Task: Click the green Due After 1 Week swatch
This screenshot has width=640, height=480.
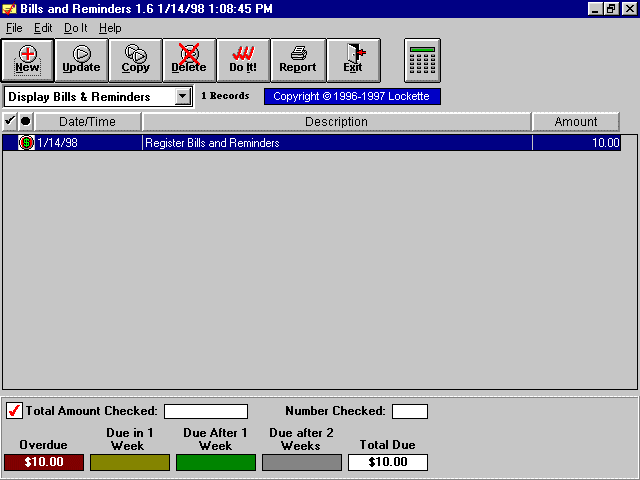Action: tap(216, 462)
